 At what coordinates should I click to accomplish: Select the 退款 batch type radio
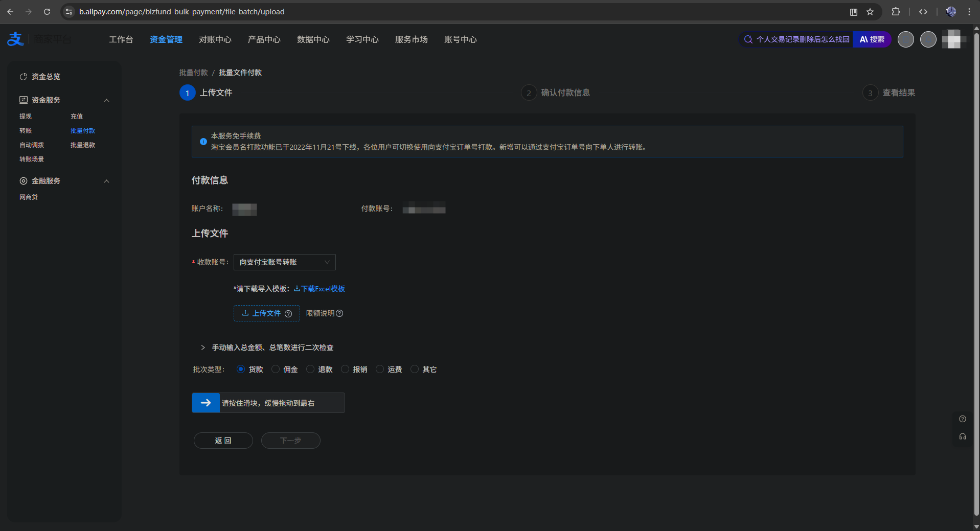point(310,369)
